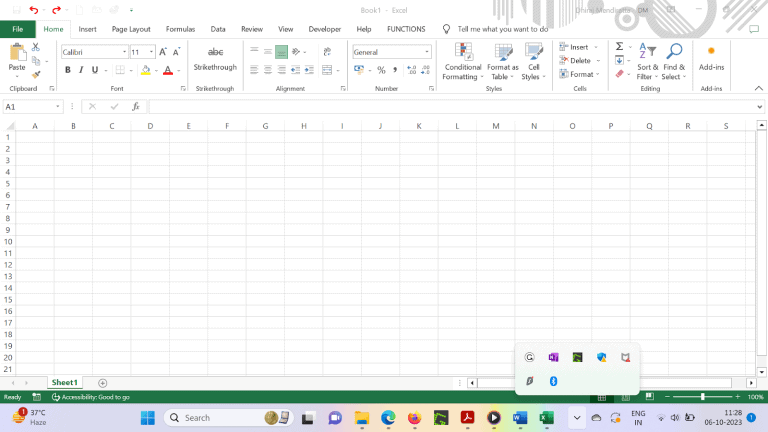
Task: Switch to the Page Layout tab
Action: pos(131,29)
